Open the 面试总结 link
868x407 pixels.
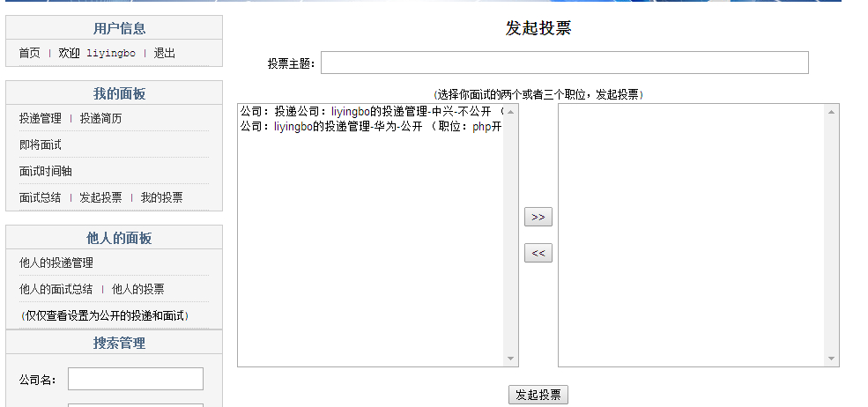tap(41, 197)
